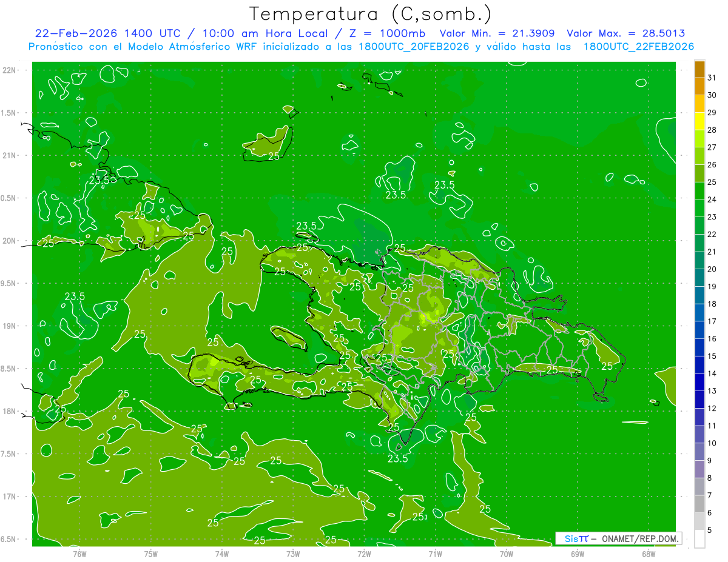728x562 pixels.
Task: Click the '5' value on the color scale
Action: [x=710, y=530]
